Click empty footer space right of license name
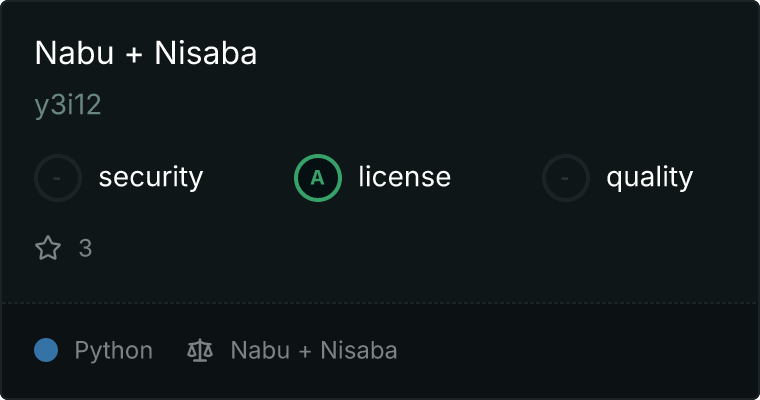This screenshot has height=400, width=760. 580,351
